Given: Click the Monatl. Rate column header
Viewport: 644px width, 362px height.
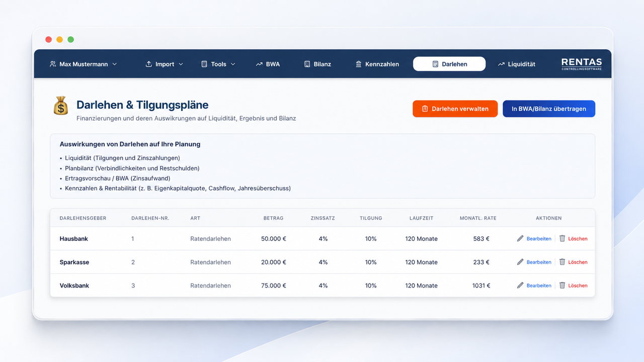Looking at the screenshot, I should (x=478, y=218).
